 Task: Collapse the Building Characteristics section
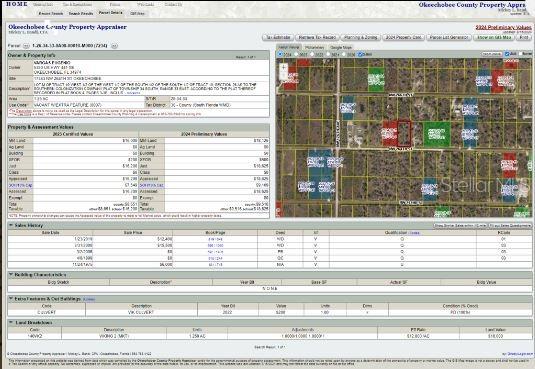(x=11, y=274)
